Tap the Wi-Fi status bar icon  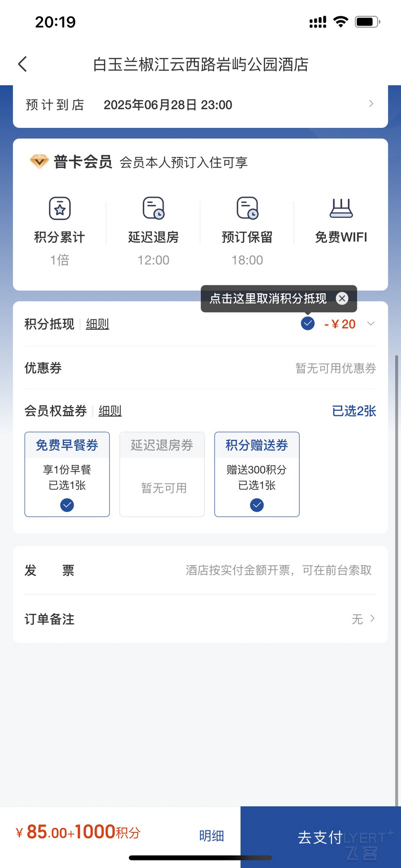click(341, 22)
